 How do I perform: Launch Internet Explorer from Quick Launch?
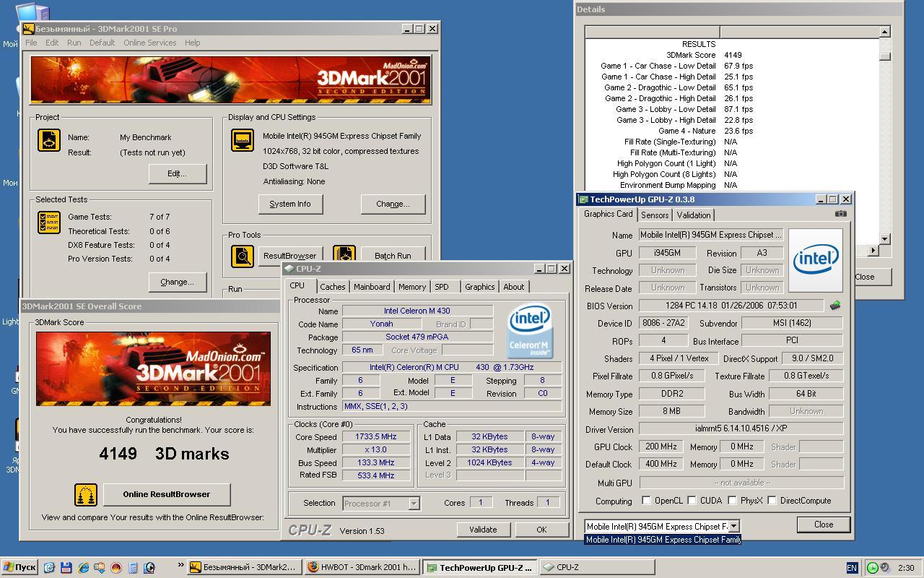pyautogui.click(x=82, y=567)
